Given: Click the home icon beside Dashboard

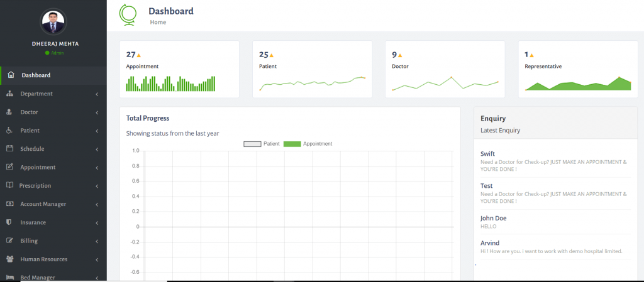Looking at the screenshot, I should point(11,75).
